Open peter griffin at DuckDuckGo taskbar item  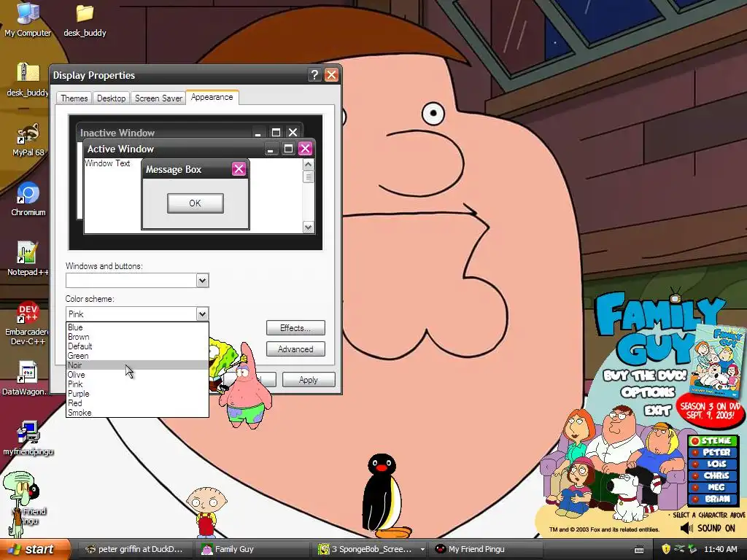click(134, 549)
